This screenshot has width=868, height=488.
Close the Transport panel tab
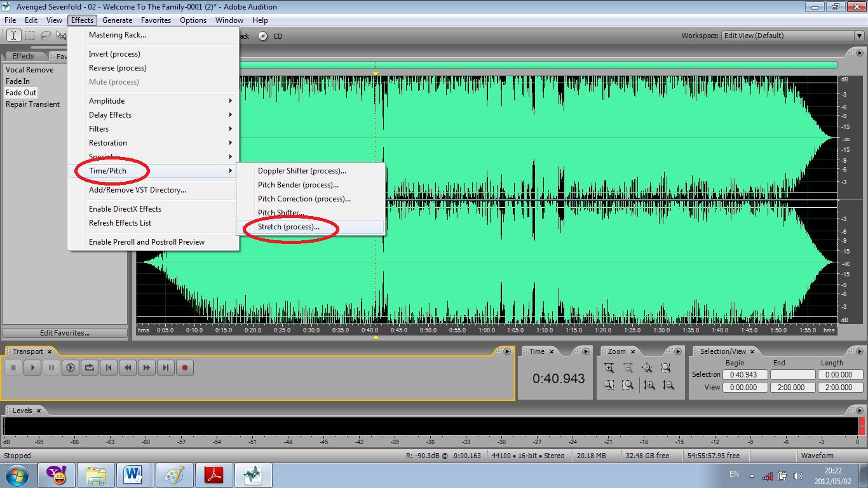pyautogui.click(x=50, y=351)
